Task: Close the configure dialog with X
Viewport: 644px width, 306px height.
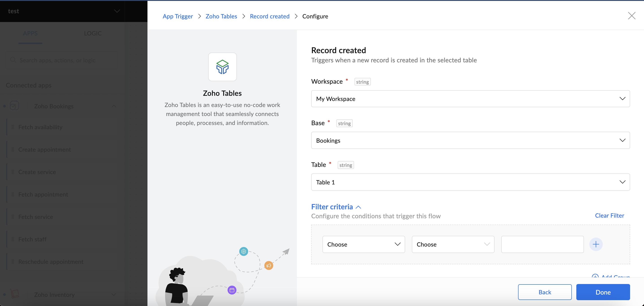Action: [x=631, y=16]
